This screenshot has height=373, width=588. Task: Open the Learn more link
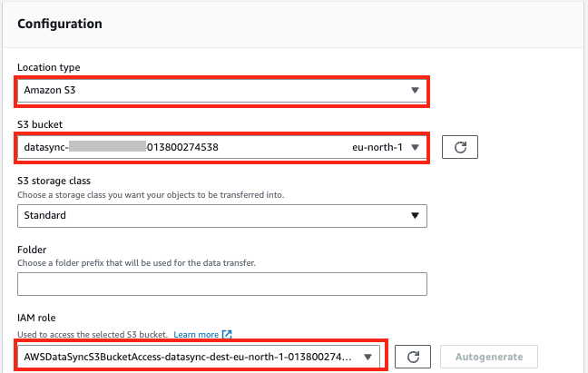196,334
